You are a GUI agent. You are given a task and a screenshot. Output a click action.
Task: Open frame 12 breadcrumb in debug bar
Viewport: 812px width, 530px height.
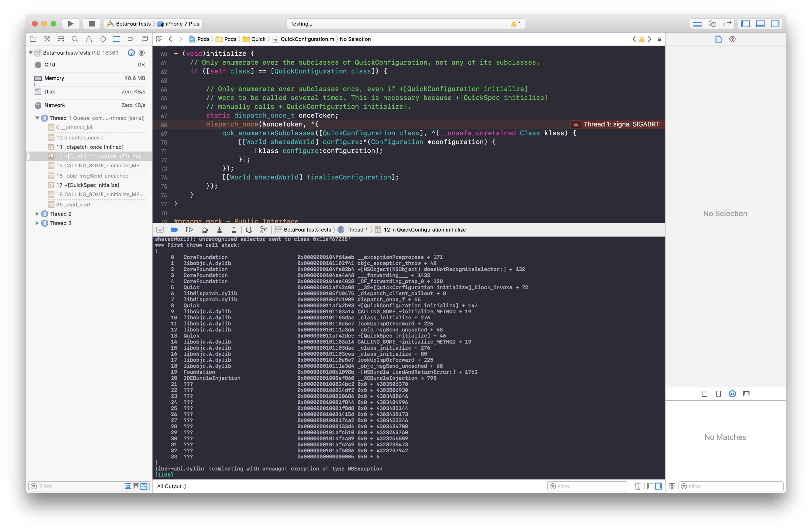pyautogui.click(x=421, y=229)
